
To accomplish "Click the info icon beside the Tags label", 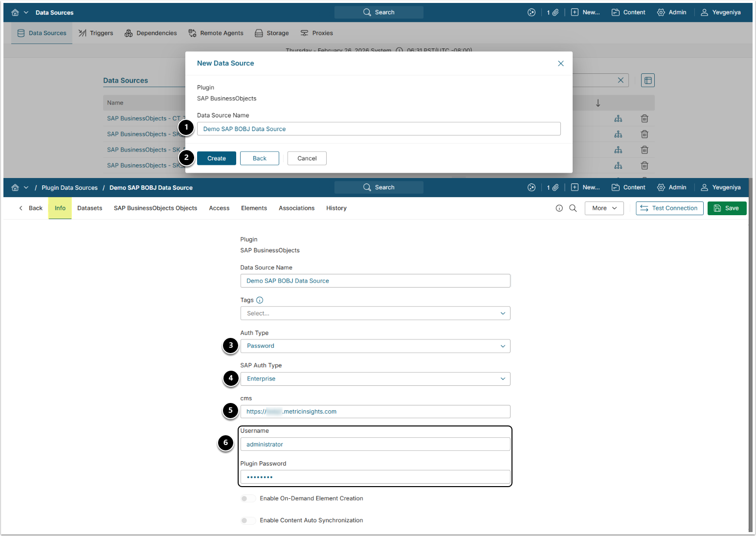I will point(260,300).
